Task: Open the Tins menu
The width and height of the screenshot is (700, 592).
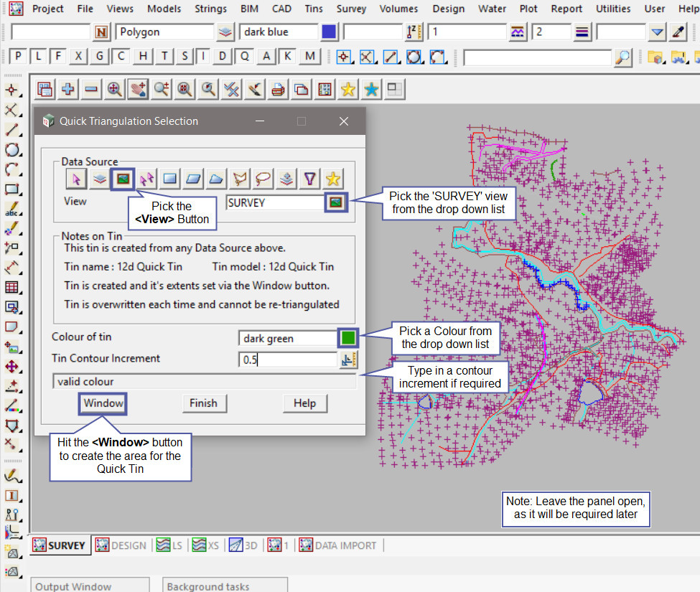Action: 313,9
